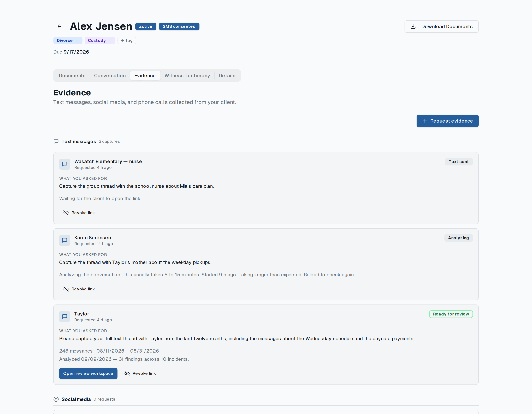Viewport: 532px width, 414px height.
Task: Click the '3 captures' count
Action: coord(109,141)
